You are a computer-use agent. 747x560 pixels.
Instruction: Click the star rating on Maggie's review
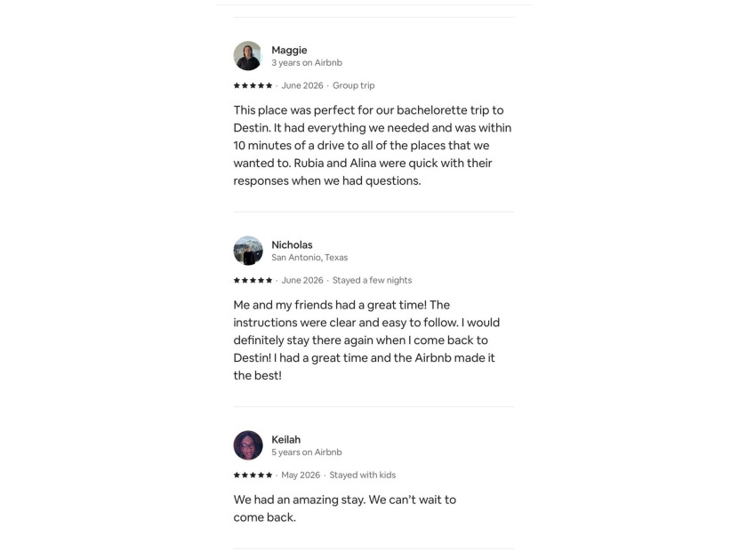pos(253,85)
